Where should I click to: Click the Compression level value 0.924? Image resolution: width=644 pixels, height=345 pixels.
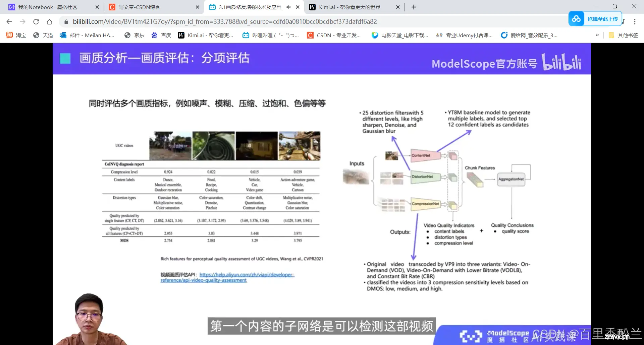[168, 172]
